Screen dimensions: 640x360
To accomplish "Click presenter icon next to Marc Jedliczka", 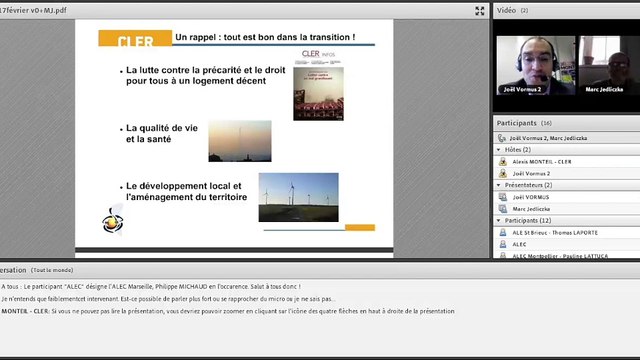I will (503, 209).
